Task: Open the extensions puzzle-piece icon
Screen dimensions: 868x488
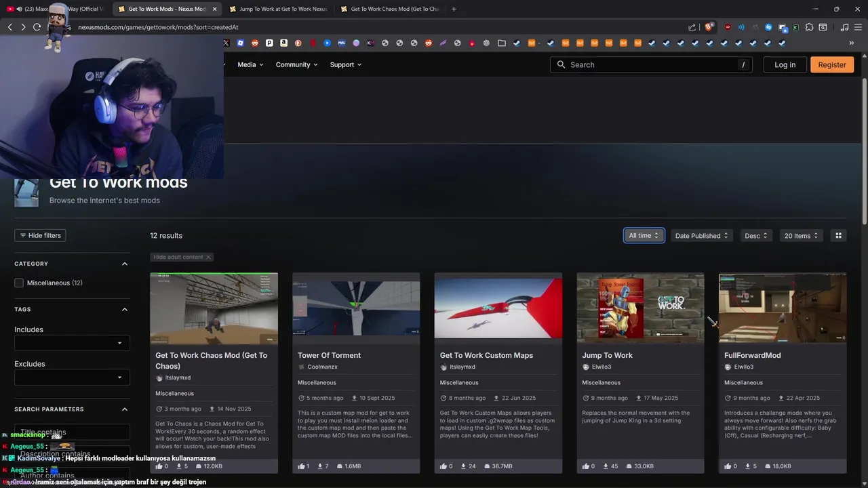Action: pos(809,27)
